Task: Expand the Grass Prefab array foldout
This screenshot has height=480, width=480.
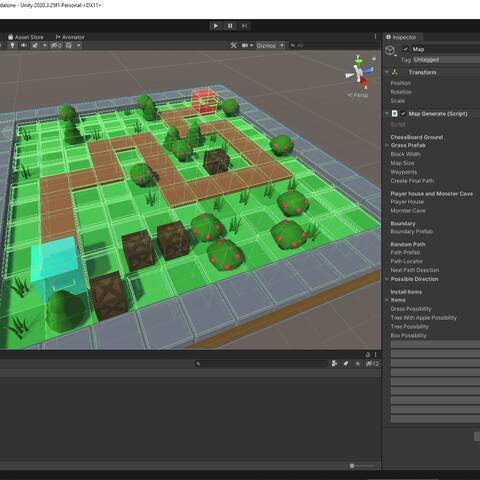Action: tap(387, 145)
